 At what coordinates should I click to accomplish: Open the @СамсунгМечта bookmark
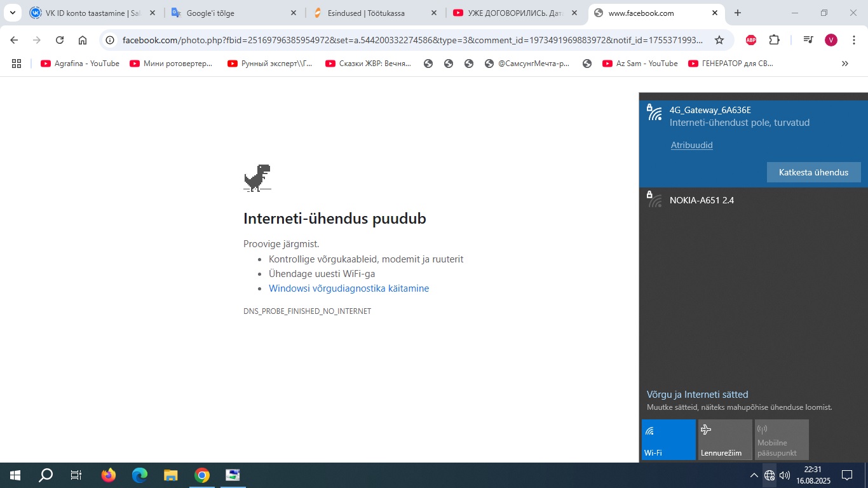point(527,64)
